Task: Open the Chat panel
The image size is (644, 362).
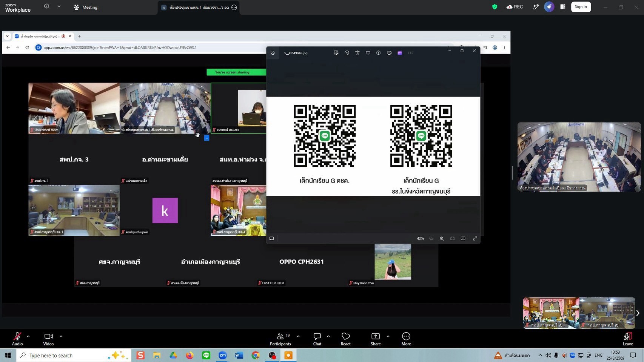Action: (317, 339)
